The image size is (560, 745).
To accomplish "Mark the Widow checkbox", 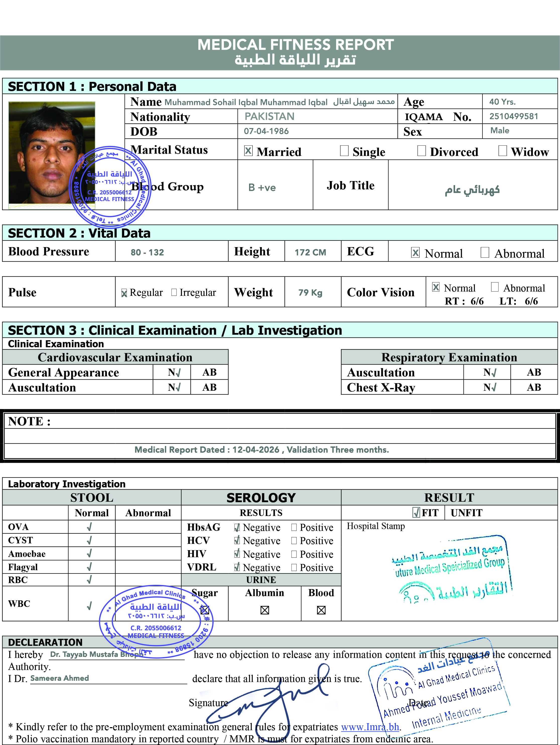I will click(x=503, y=151).
